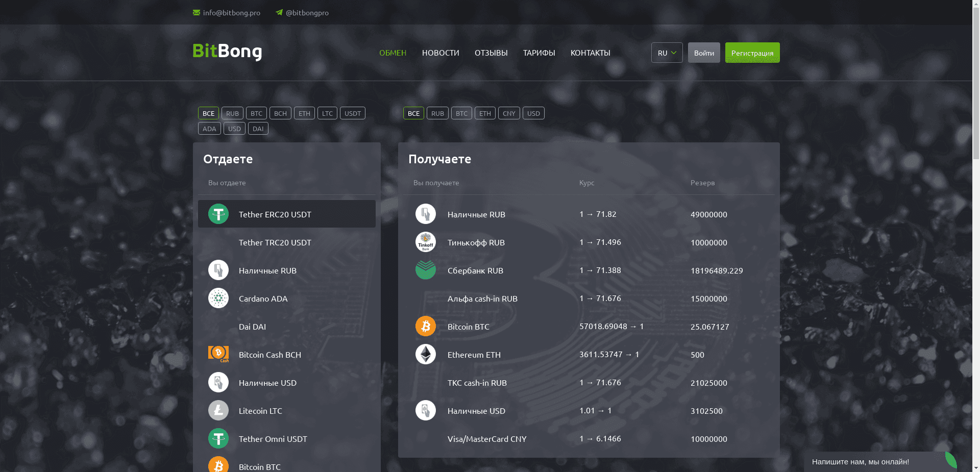Toggle the DAI currency filter

tap(258, 128)
